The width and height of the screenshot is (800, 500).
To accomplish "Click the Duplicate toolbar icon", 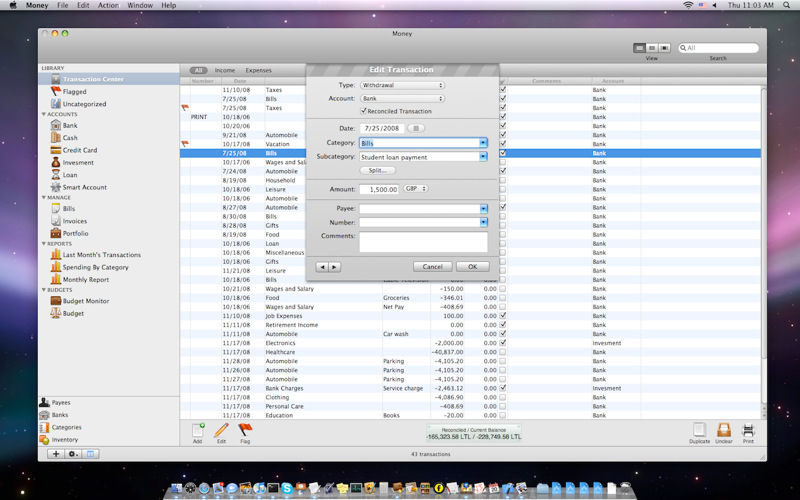I will pyautogui.click(x=699, y=433).
